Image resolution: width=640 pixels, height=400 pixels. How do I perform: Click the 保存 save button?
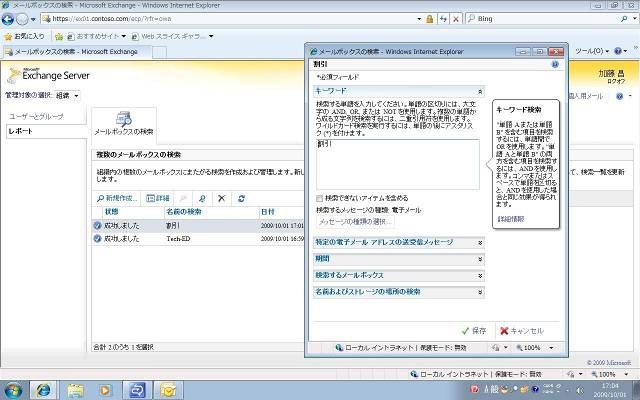[x=474, y=331]
